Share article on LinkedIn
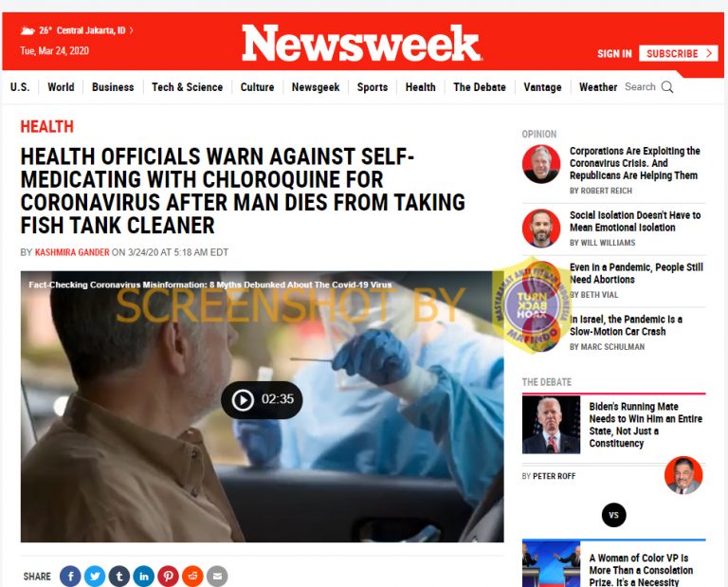 click(x=144, y=576)
